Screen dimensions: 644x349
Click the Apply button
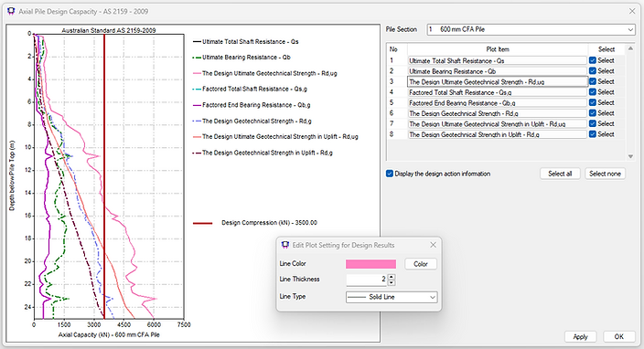coord(580,337)
